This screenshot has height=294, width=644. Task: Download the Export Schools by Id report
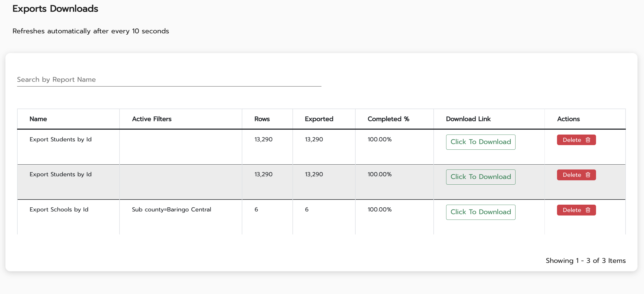pyautogui.click(x=481, y=212)
